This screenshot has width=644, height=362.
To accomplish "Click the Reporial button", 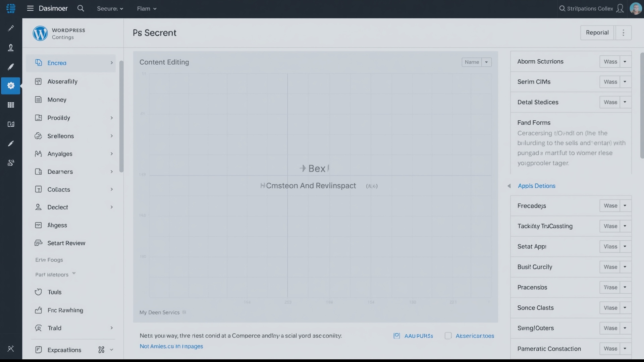I will pos(597,33).
